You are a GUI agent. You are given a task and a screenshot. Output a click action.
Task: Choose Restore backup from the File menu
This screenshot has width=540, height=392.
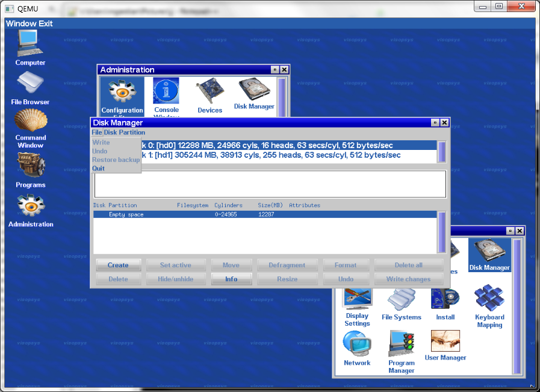click(116, 160)
